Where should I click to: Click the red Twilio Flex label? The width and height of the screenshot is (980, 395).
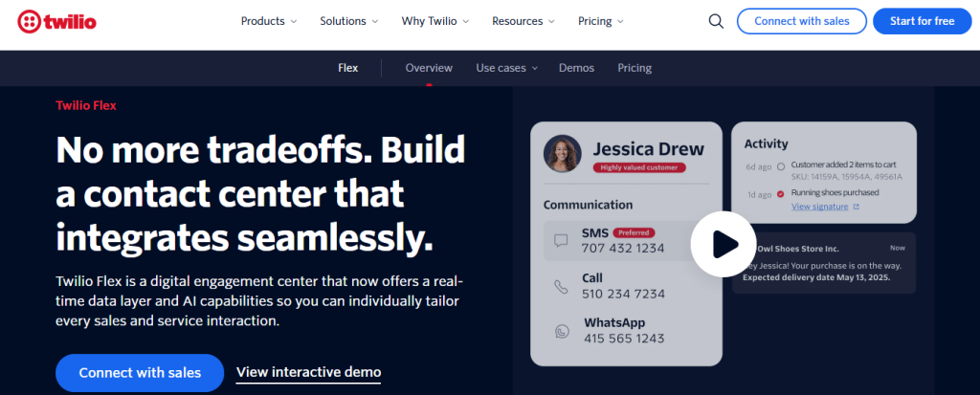(86, 105)
